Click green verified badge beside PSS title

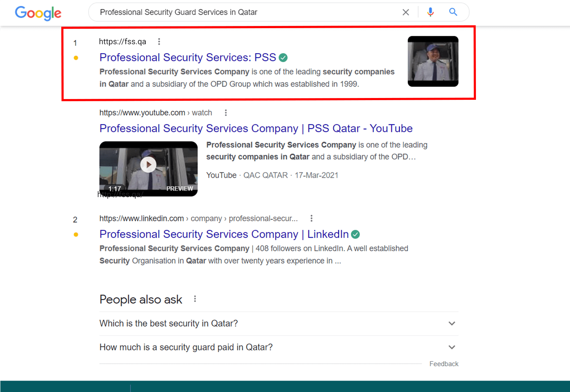(283, 57)
